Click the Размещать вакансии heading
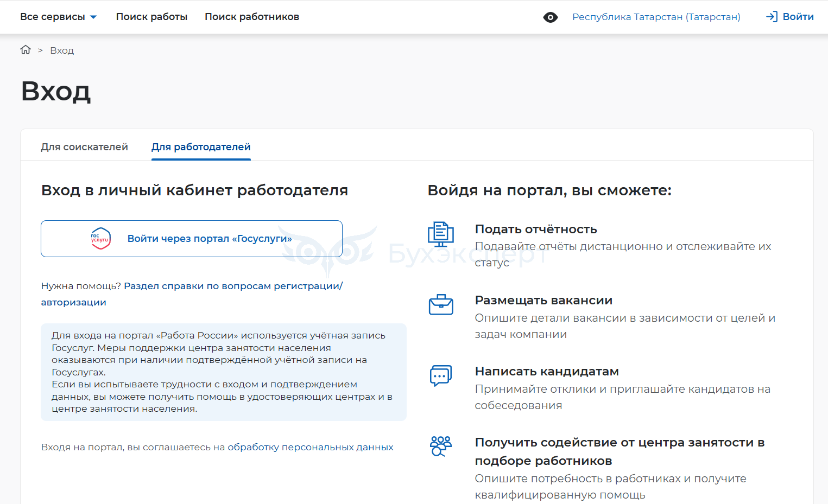This screenshot has height=504, width=828. pos(543,300)
